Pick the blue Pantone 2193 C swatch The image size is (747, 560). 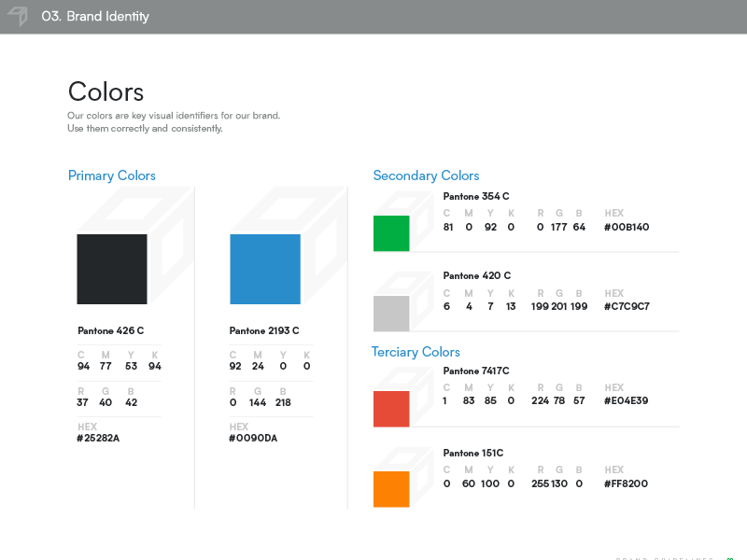coord(265,269)
